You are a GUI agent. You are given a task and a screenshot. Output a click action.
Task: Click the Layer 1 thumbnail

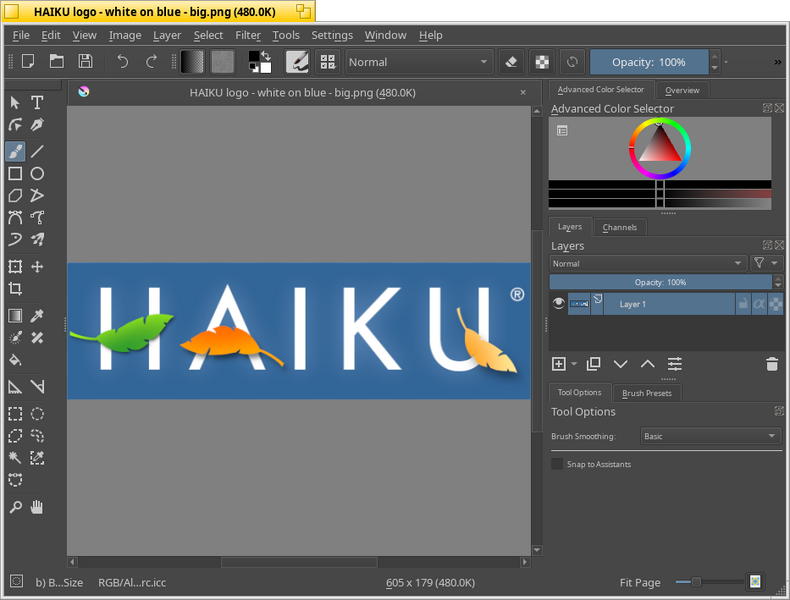click(579, 304)
